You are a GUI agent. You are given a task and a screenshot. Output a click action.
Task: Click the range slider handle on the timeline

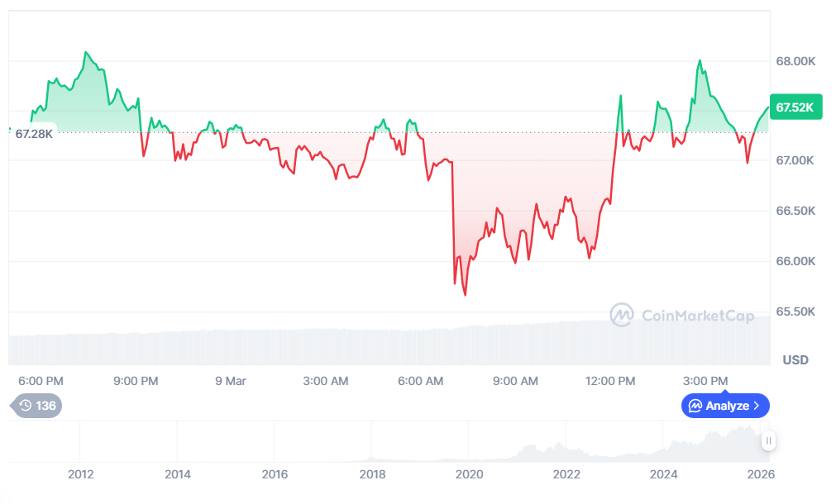769,440
